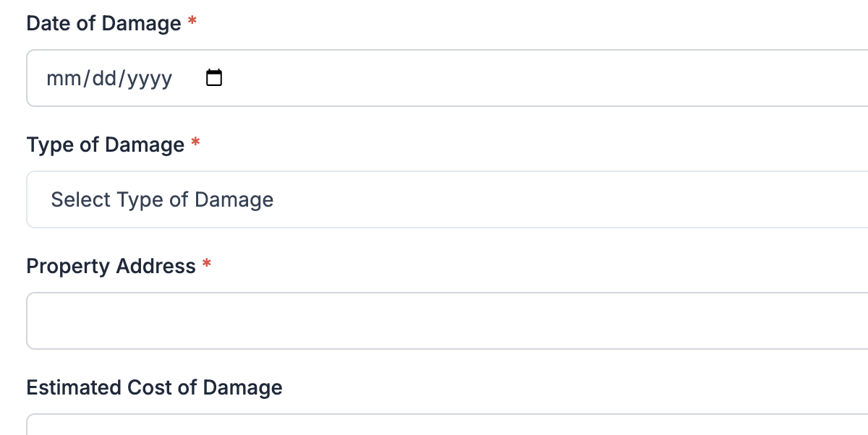Click the "Type of Damage" label
This screenshot has width=868, height=435.
click(x=106, y=145)
